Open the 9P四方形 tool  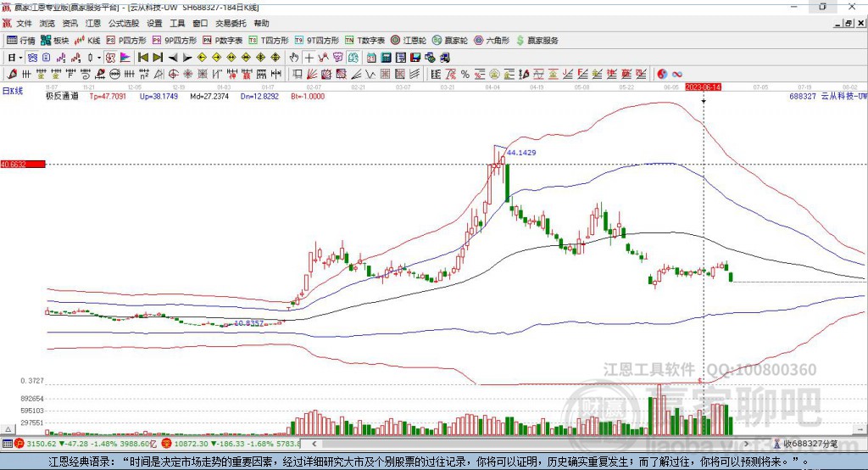point(175,41)
